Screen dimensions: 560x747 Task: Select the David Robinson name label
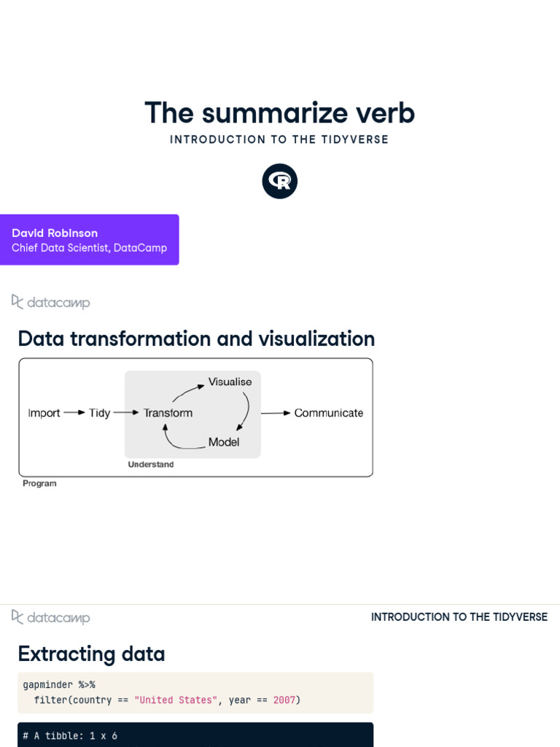[55, 233]
